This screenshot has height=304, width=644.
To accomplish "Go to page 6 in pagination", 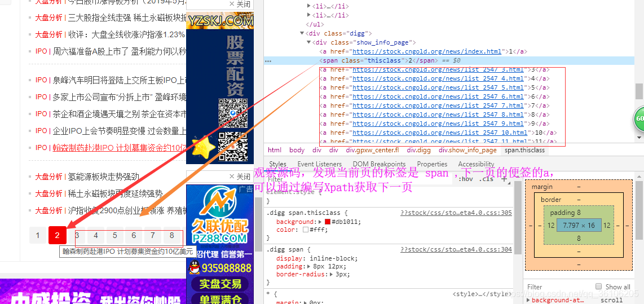I will (134, 235).
